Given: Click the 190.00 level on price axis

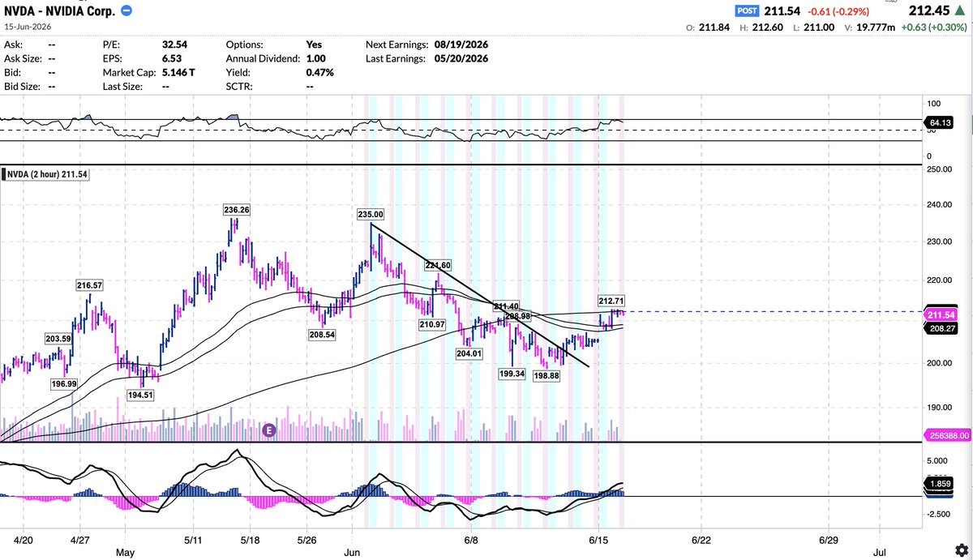Looking at the screenshot, I should pyautogui.click(x=939, y=408).
